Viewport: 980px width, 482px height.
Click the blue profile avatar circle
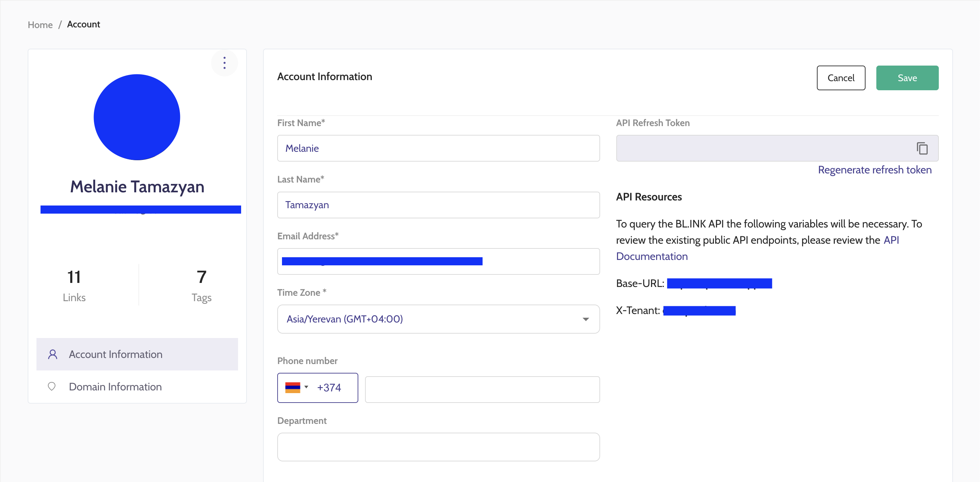pyautogui.click(x=136, y=117)
